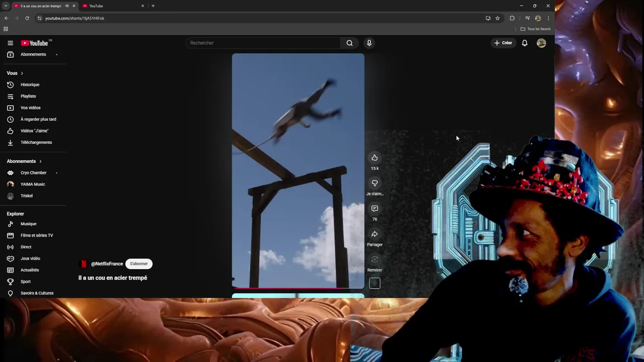Click the search magnifier button

[x=350, y=43]
